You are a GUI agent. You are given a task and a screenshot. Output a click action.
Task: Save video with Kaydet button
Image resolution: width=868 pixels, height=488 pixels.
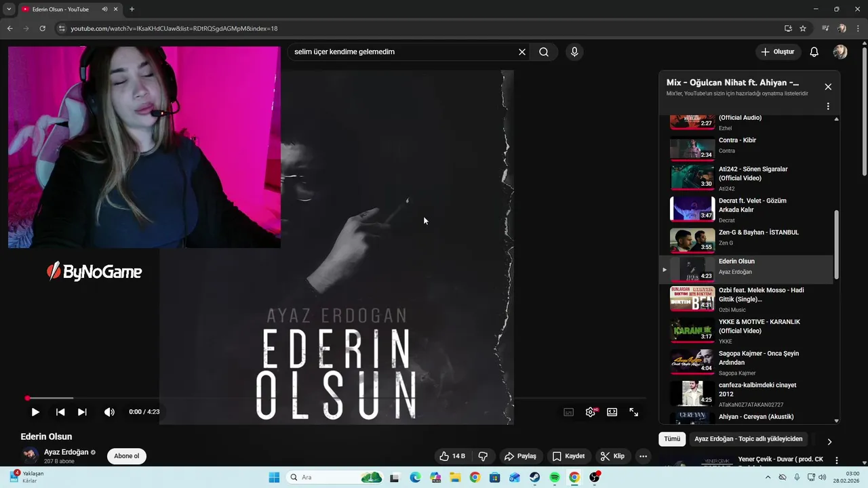[x=568, y=456]
